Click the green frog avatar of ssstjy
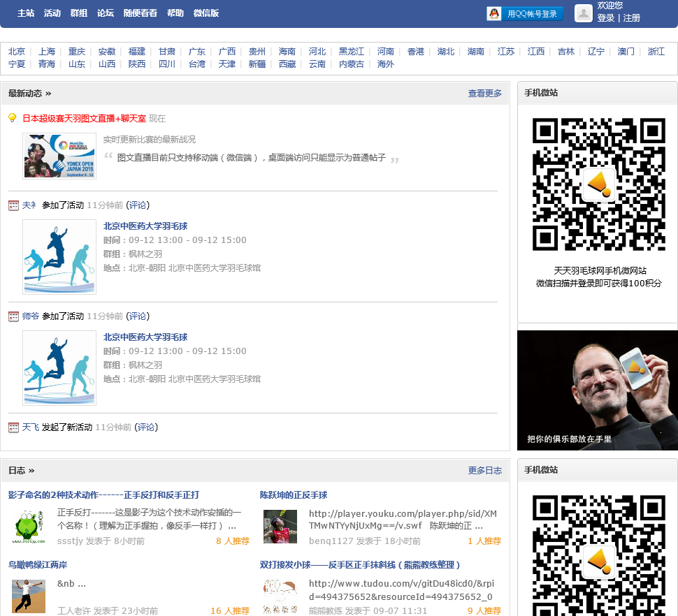678x616 pixels. (x=29, y=527)
